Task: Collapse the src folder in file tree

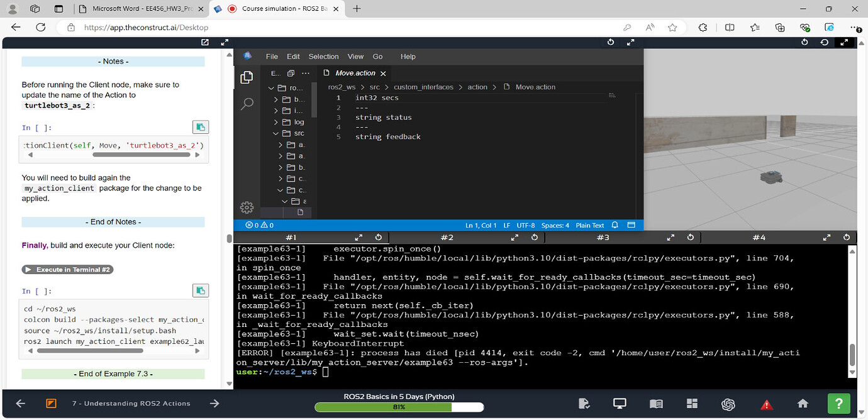Action: [276, 133]
